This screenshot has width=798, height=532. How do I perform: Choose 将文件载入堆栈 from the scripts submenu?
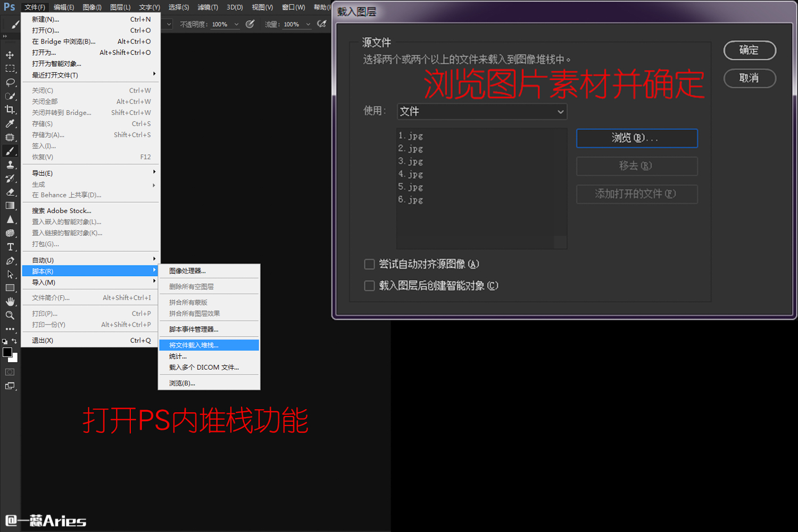click(x=209, y=345)
